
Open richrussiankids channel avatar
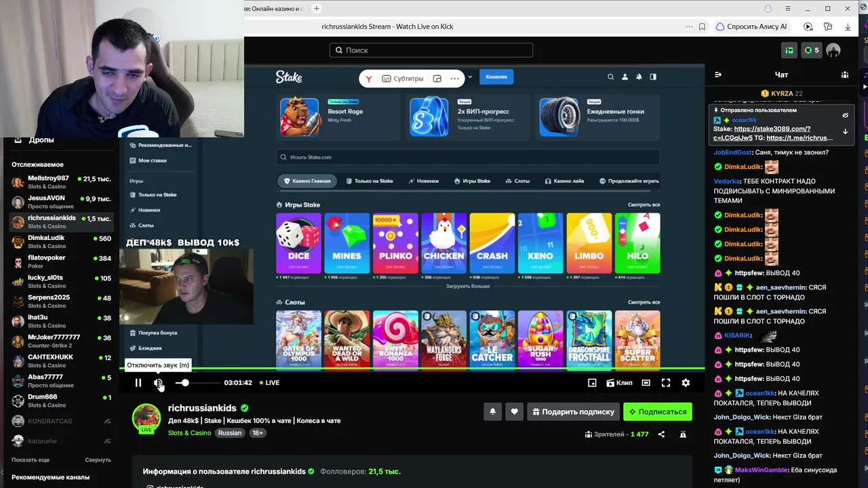[146, 418]
